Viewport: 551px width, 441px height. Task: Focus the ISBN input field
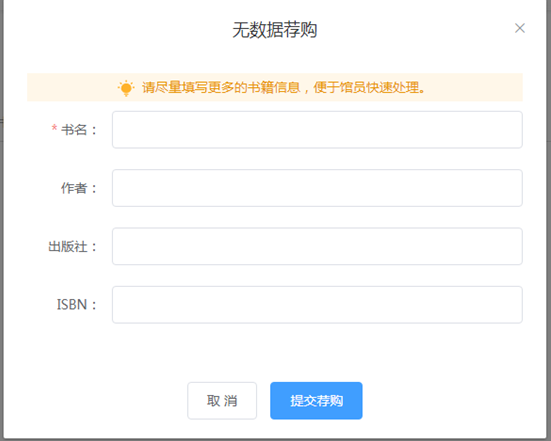(317, 305)
